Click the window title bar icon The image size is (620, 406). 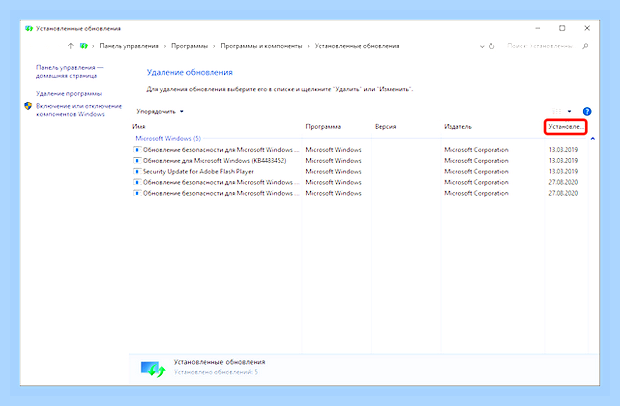coord(28,28)
